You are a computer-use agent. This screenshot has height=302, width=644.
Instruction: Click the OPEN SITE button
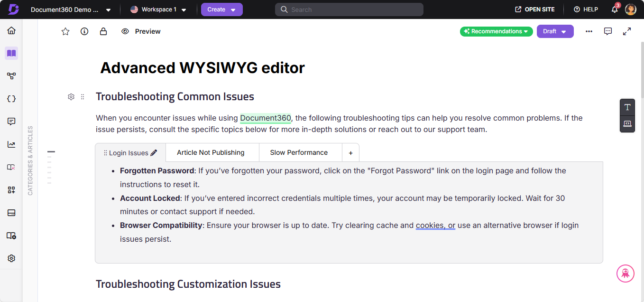pos(534,9)
